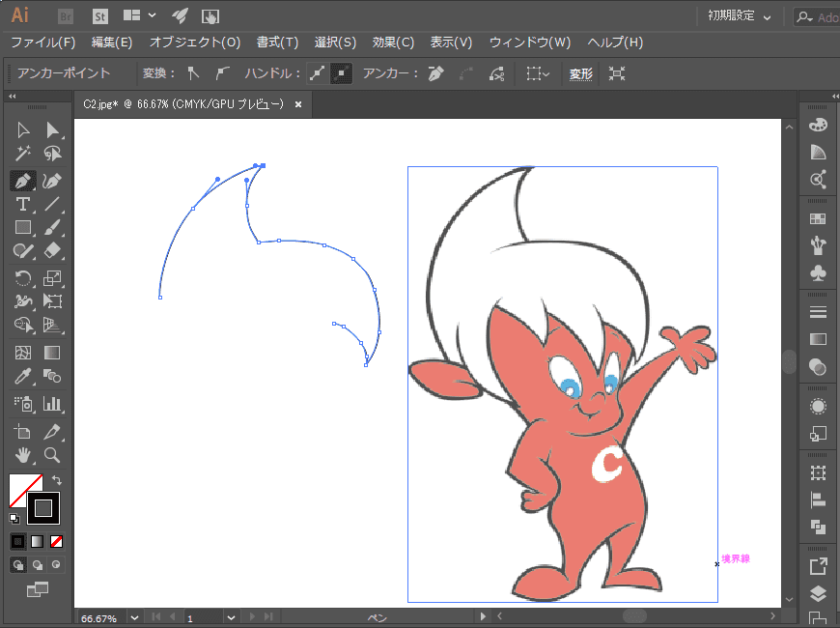The width and height of the screenshot is (840, 628).
Task: Expand the arrange documents dropdown
Action: 139,16
